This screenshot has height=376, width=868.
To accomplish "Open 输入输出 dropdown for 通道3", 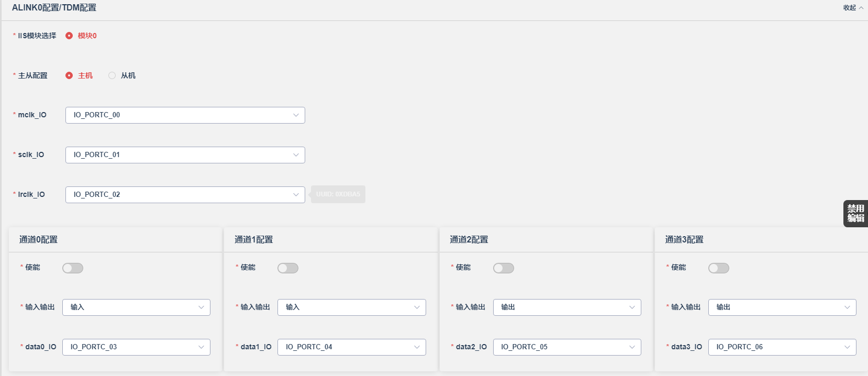I will (782, 307).
